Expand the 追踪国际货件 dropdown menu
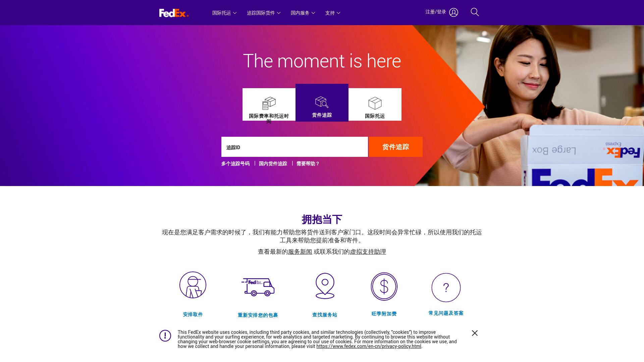The width and height of the screenshot is (644, 362). (x=264, y=13)
